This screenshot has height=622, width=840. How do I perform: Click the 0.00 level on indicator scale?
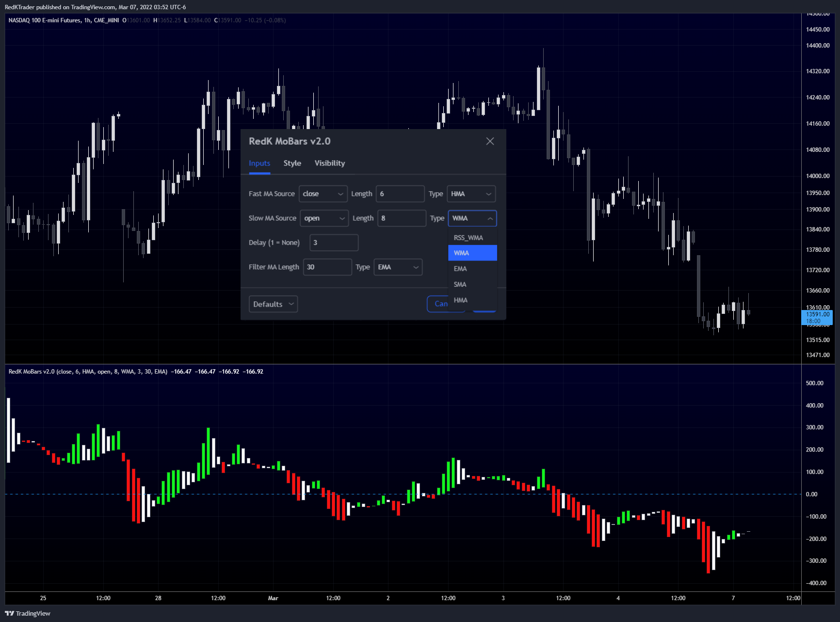pyautogui.click(x=811, y=494)
